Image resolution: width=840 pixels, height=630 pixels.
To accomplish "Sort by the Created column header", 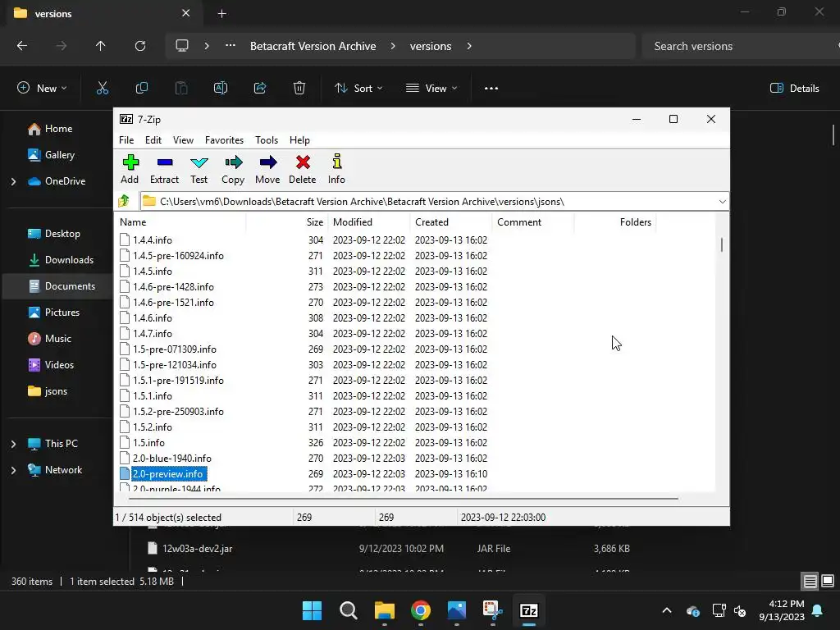I will pos(451,221).
